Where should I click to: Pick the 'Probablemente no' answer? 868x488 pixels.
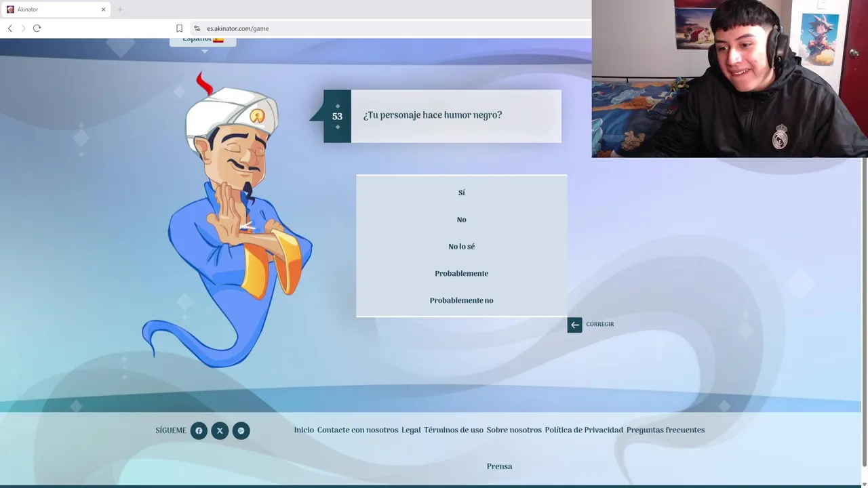tap(461, 300)
